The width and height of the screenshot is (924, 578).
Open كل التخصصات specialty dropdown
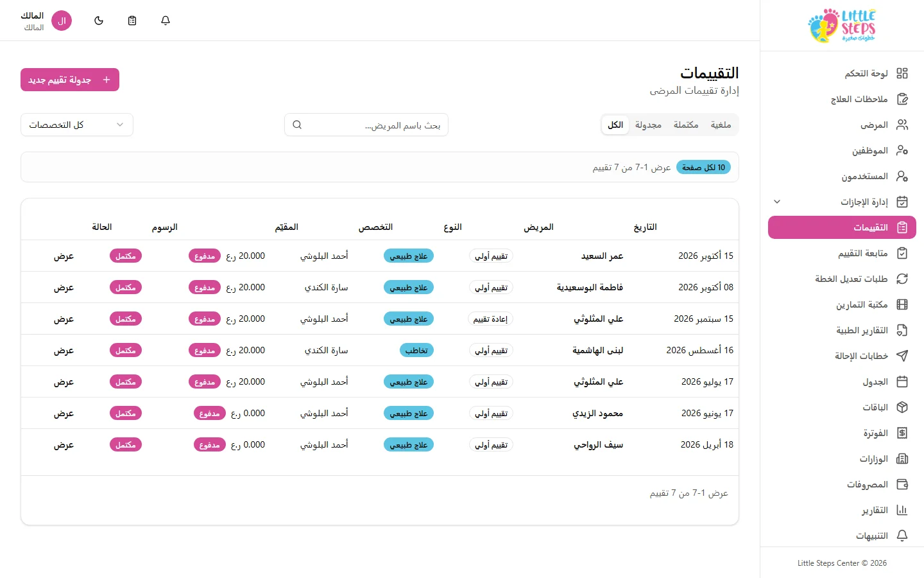coord(77,125)
